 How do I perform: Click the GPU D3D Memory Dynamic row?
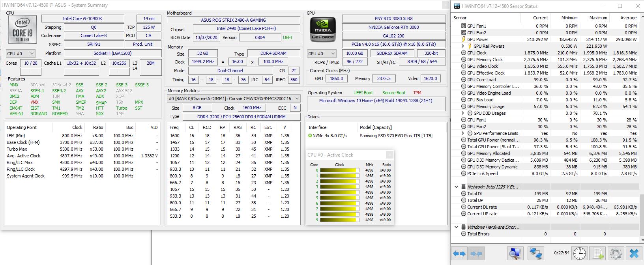545,167
